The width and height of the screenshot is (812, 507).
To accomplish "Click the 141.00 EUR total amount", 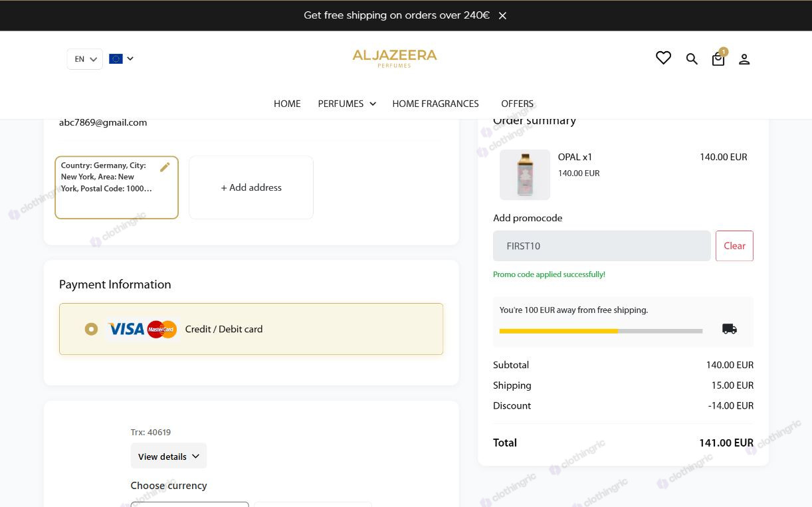I will pyautogui.click(x=726, y=443).
